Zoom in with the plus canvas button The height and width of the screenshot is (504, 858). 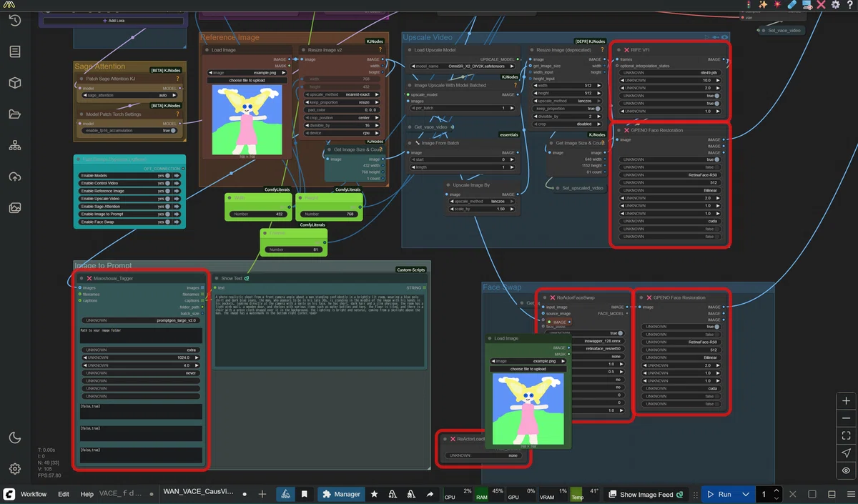pyautogui.click(x=846, y=401)
